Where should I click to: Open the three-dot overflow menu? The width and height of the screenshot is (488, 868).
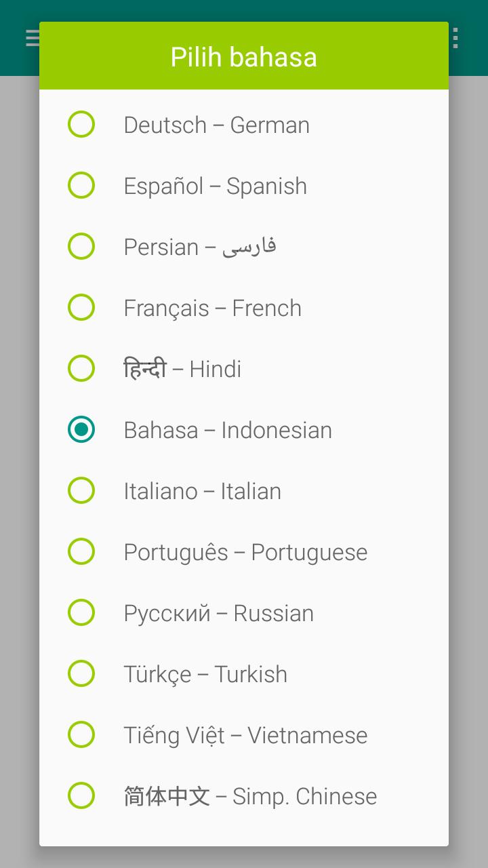455,38
